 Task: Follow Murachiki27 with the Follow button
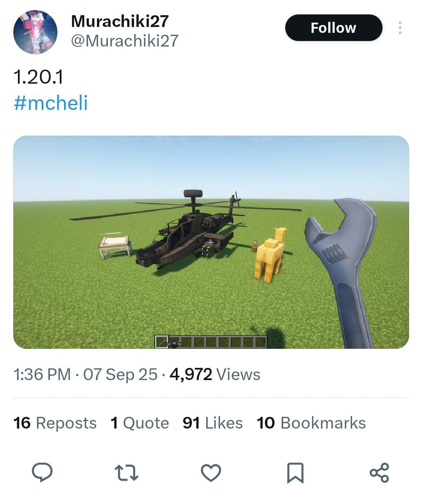click(333, 28)
